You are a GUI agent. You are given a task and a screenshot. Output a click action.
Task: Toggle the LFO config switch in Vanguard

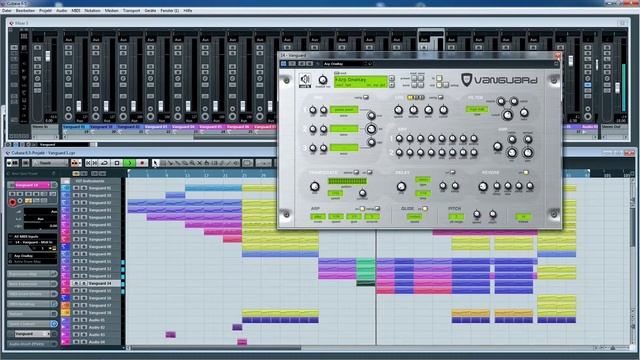[440, 97]
